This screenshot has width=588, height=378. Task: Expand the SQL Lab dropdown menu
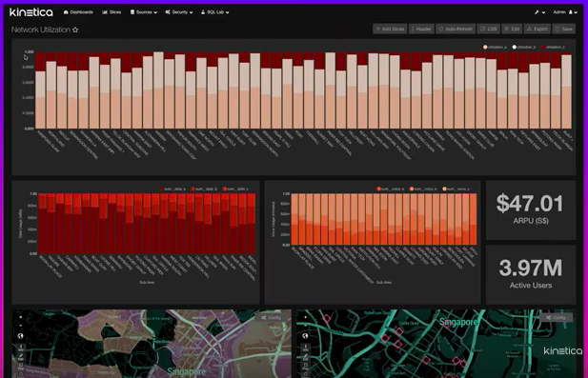pos(214,12)
